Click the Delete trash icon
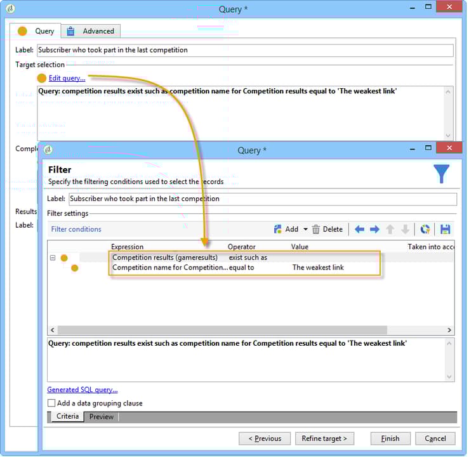This screenshot has height=465, width=476. click(x=315, y=229)
